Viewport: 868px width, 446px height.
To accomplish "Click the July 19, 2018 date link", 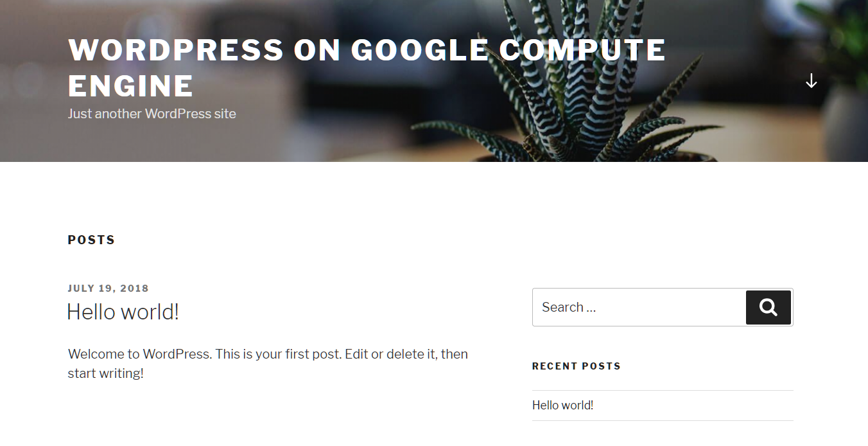I will pos(108,289).
